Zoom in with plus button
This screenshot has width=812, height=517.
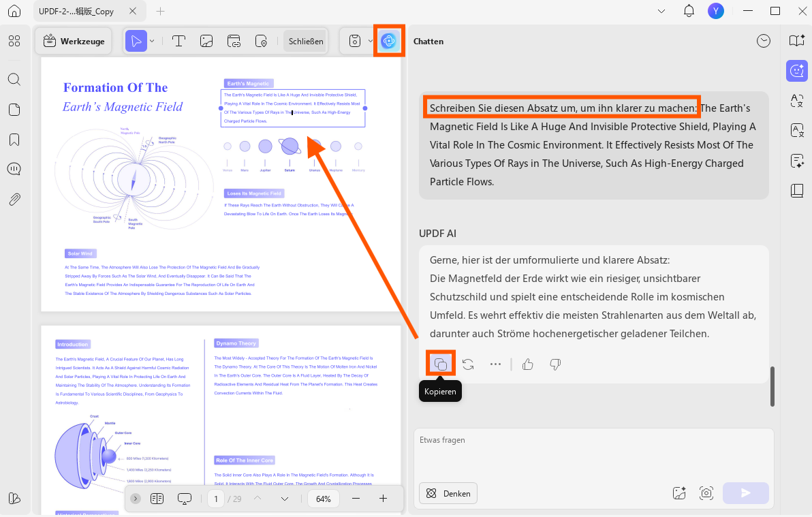(x=384, y=499)
